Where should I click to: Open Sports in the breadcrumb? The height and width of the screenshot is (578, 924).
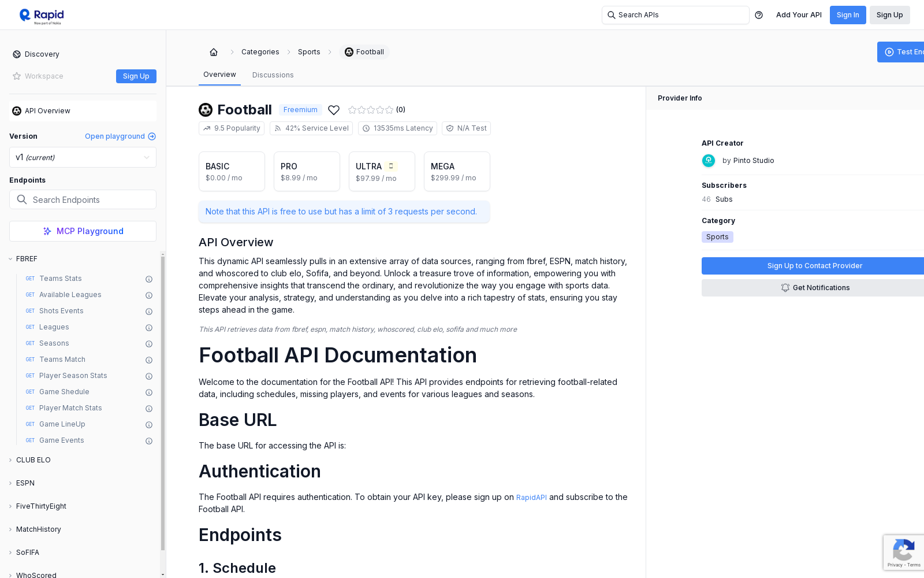309,52
